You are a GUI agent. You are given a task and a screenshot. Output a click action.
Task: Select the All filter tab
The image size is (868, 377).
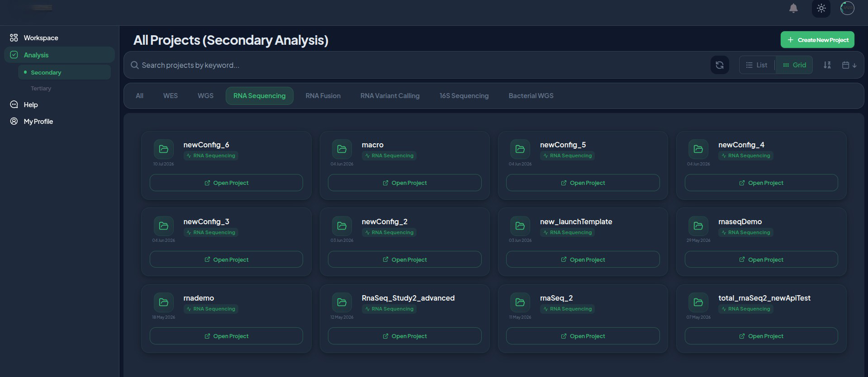pos(139,96)
